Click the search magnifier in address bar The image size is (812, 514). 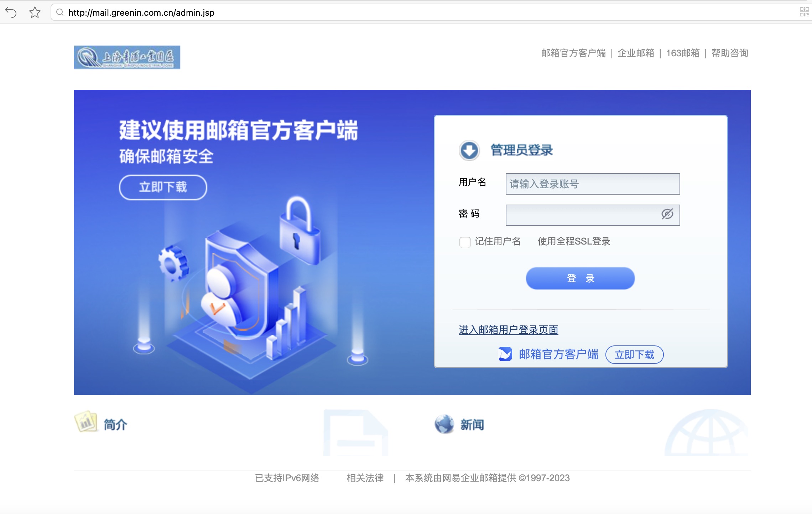tap(60, 12)
